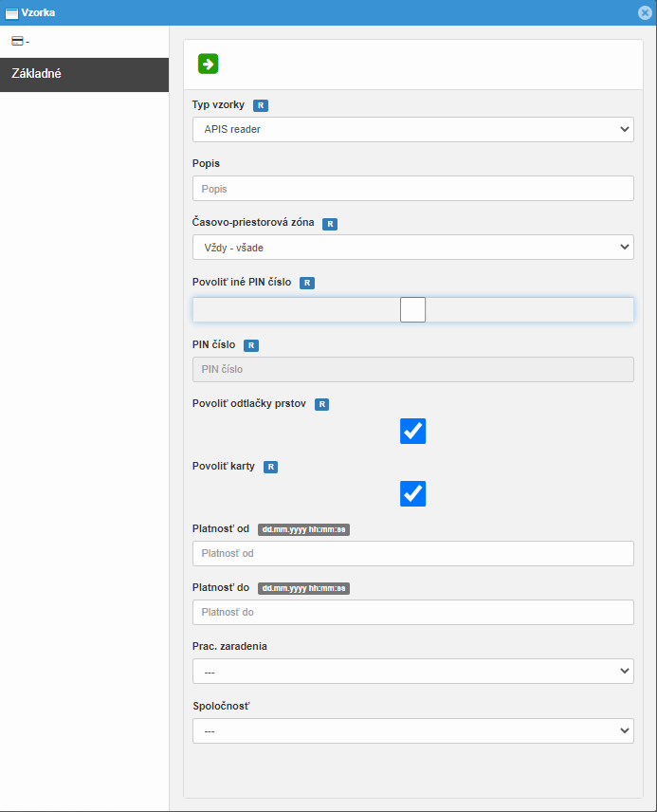The height and width of the screenshot is (812, 657).
Task: Click the R badge next to Povoliť karty
Action: (271, 467)
